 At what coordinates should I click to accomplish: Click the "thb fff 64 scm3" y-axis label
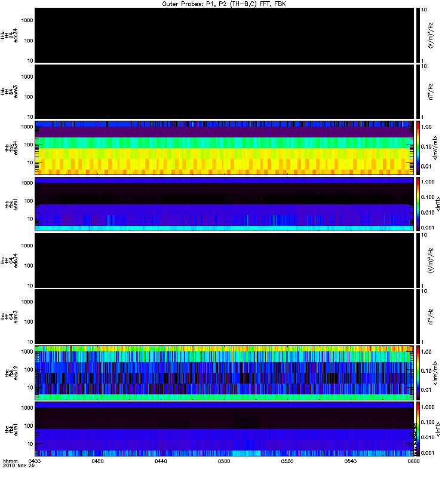coord(9,91)
